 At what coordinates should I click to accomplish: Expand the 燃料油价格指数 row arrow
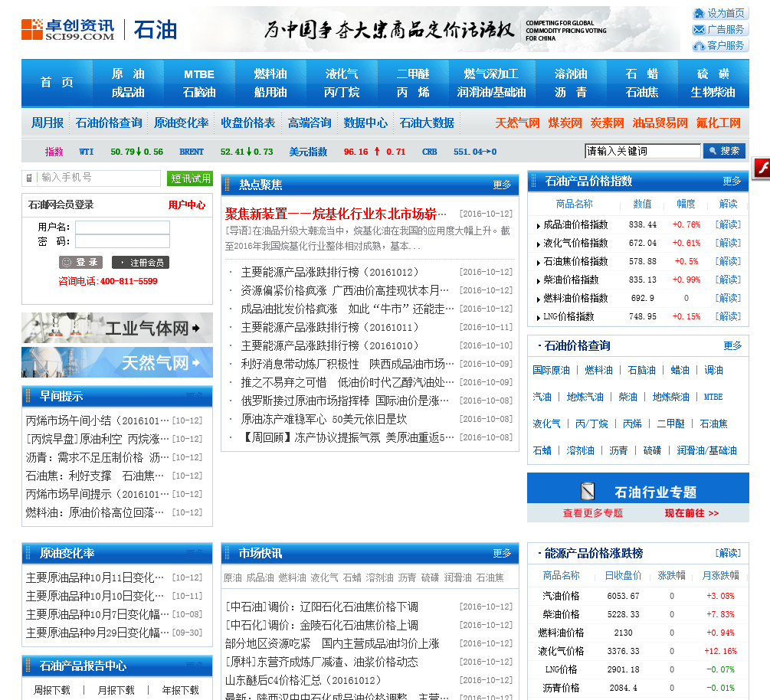click(x=538, y=299)
